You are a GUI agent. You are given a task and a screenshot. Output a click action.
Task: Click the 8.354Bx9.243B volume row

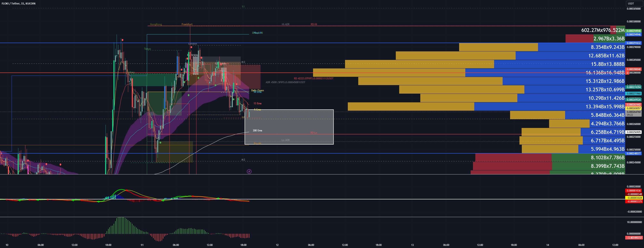[x=542, y=47]
